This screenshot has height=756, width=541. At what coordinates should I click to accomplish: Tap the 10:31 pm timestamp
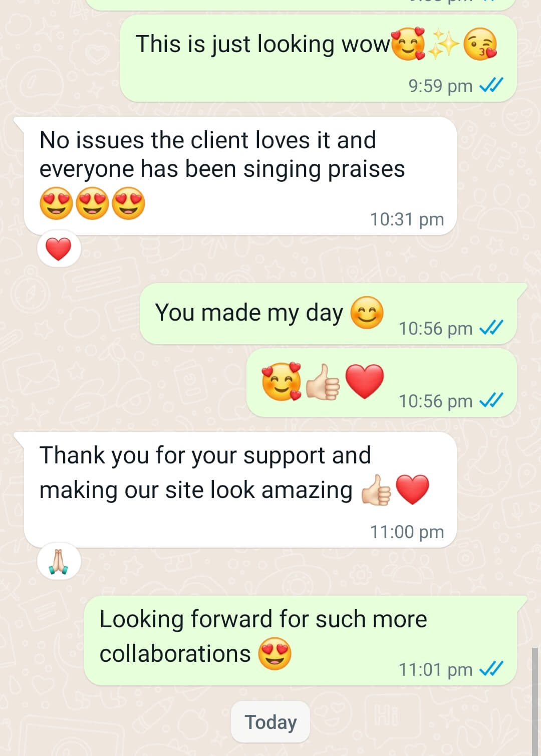click(x=407, y=219)
